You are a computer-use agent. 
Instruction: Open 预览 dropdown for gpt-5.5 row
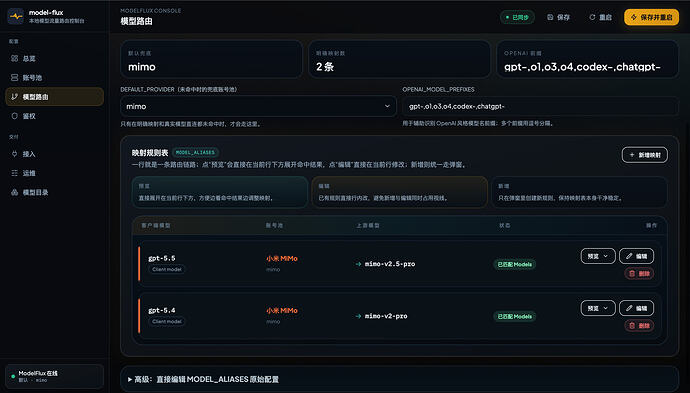pos(598,256)
